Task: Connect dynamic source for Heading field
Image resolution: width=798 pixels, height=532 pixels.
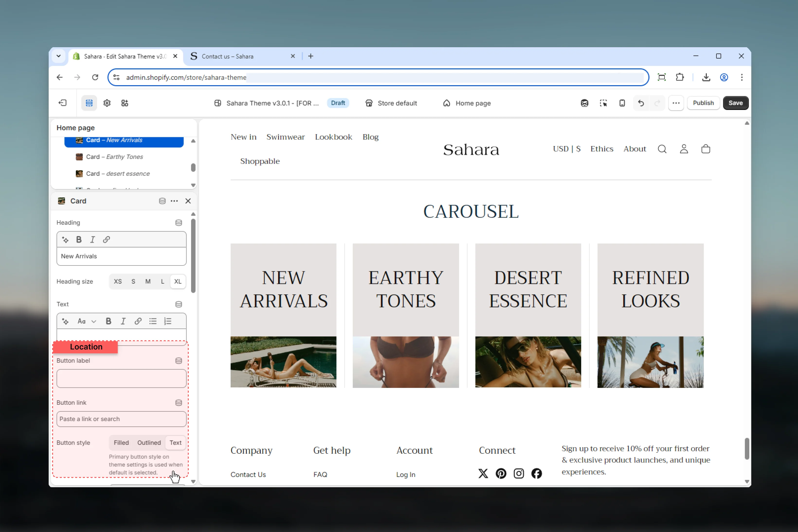Action: point(178,223)
